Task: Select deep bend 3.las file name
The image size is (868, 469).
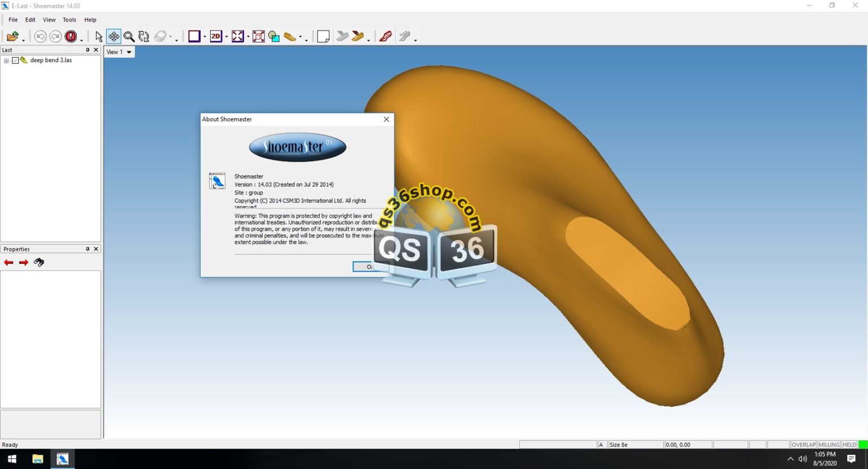Action: pos(51,60)
